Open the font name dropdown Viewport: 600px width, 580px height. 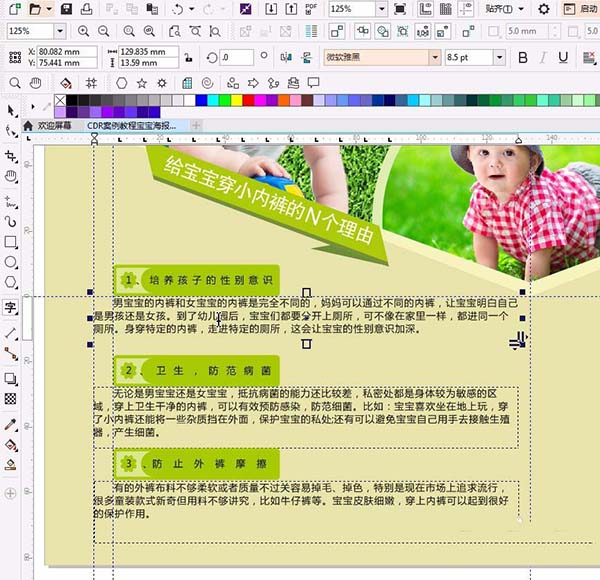tap(435, 58)
